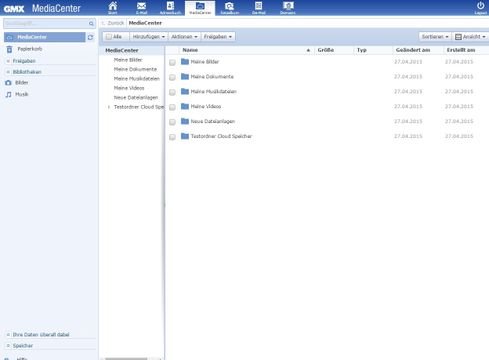
Task: Sort by the Geändert am column header
Action: pos(413,50)
